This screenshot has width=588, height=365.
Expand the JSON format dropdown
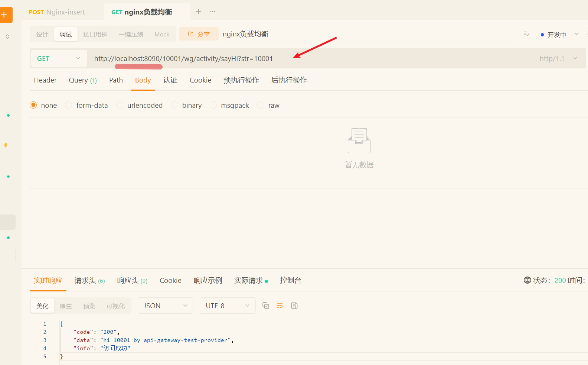pos(165,306)
